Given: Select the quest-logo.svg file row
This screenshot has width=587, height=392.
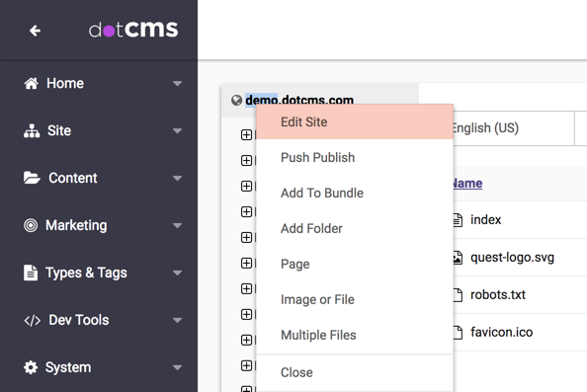Looking at the screenshot, I should tap(520, 258).
